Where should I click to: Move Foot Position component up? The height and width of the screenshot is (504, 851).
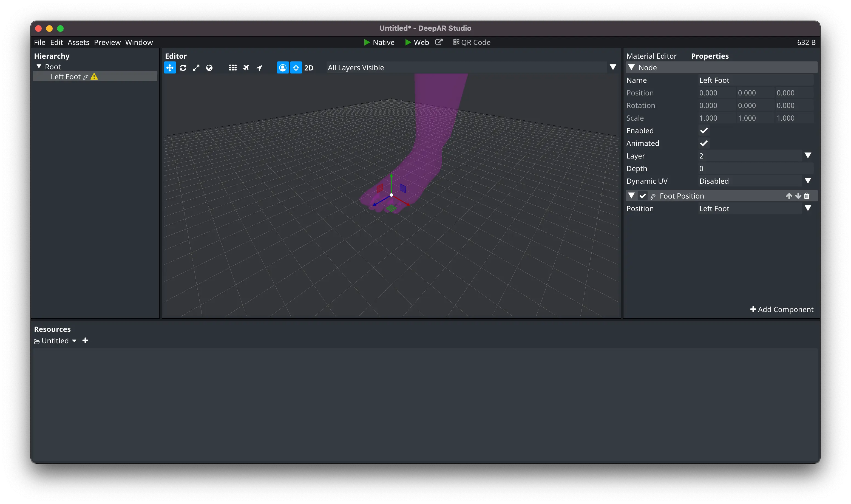point(789,196)
